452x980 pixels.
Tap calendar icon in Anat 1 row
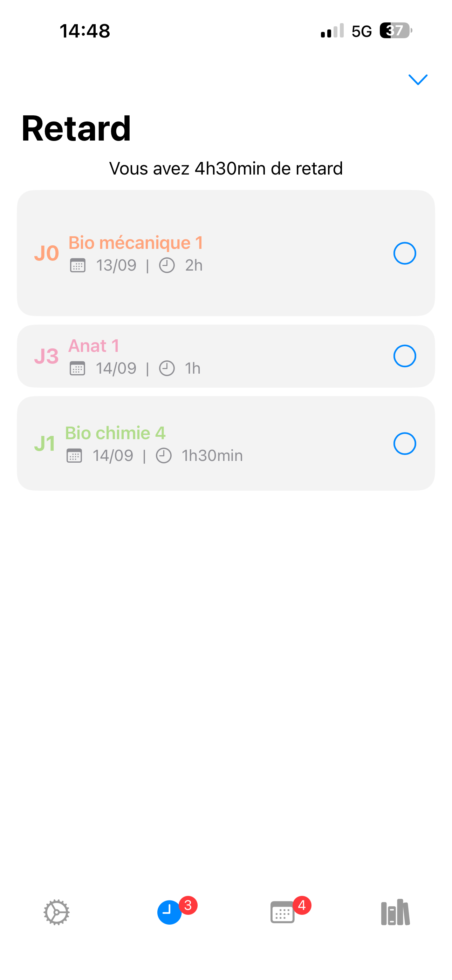tap(77, 369)
